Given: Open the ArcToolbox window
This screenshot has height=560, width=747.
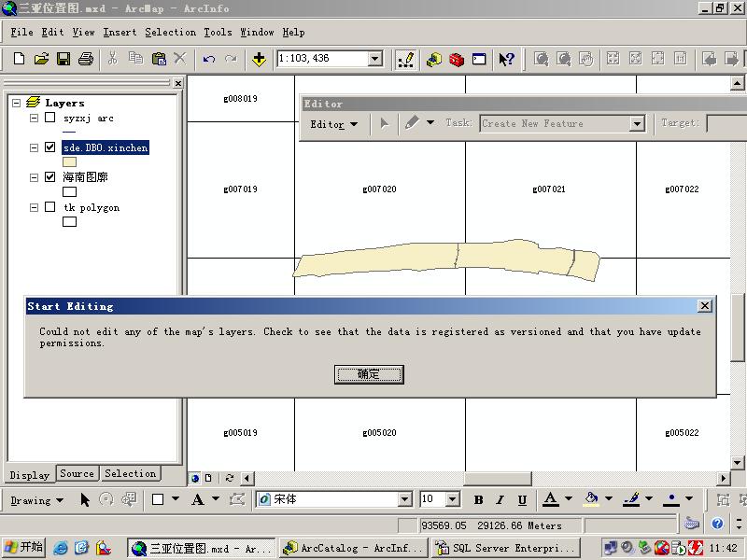Looking at the screenshot, I should point(457,60).
